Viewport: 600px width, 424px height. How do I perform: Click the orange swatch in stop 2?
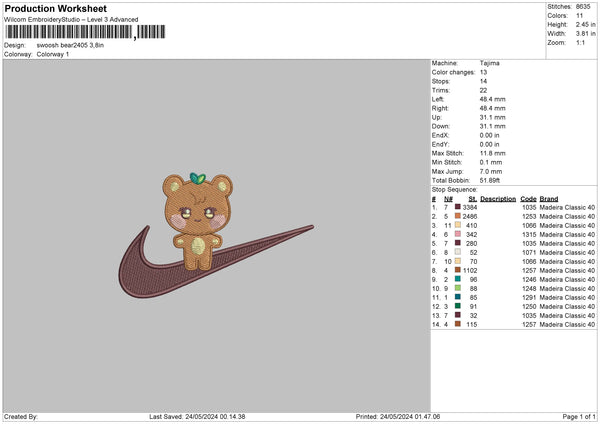click(457, 216)
